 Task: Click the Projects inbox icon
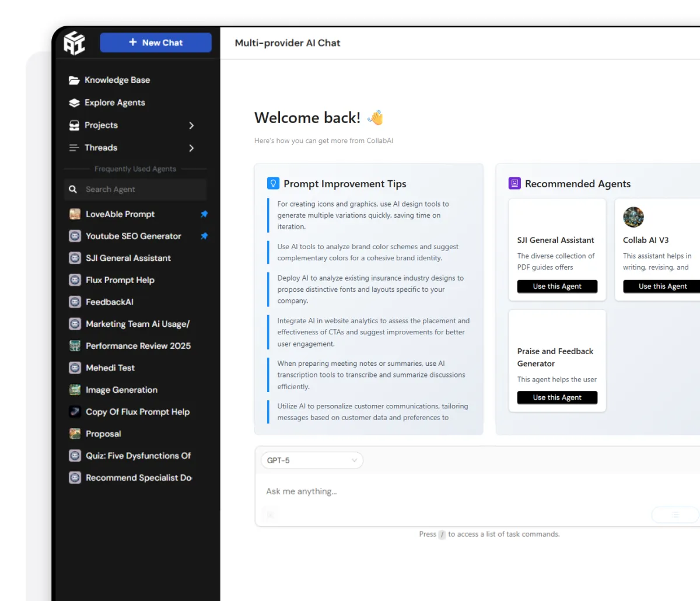click(x=74, y=125)
